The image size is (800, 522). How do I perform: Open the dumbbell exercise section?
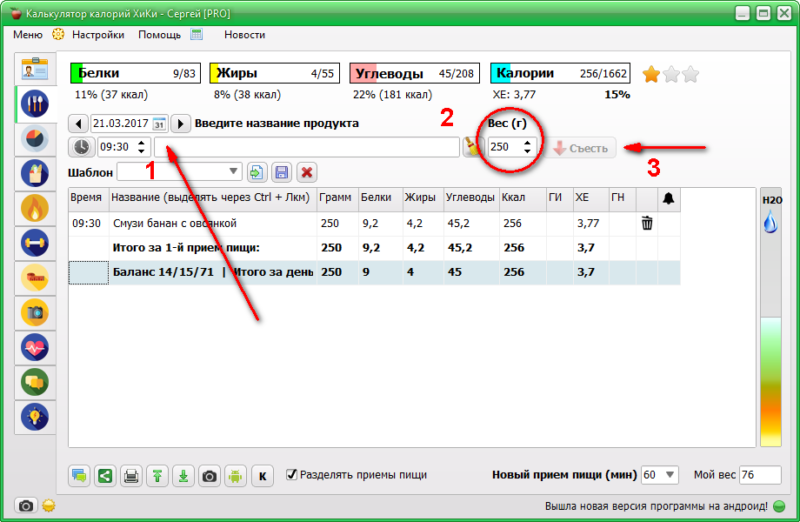[x=35, y=243]
